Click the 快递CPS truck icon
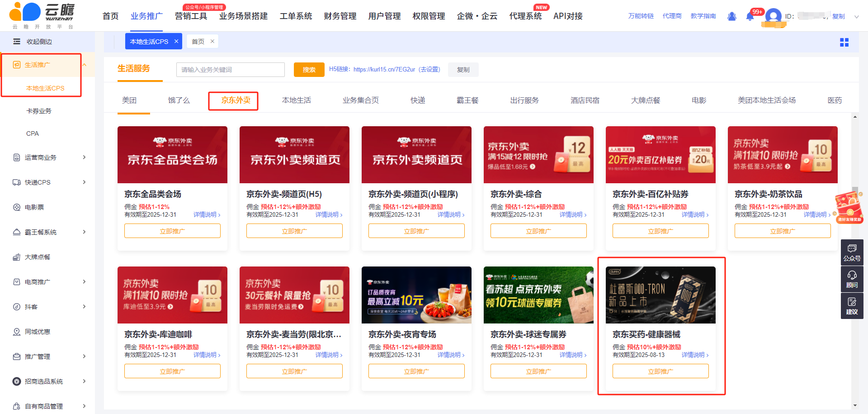This screenshot has width=868, height=414. (x=17, y=182)
